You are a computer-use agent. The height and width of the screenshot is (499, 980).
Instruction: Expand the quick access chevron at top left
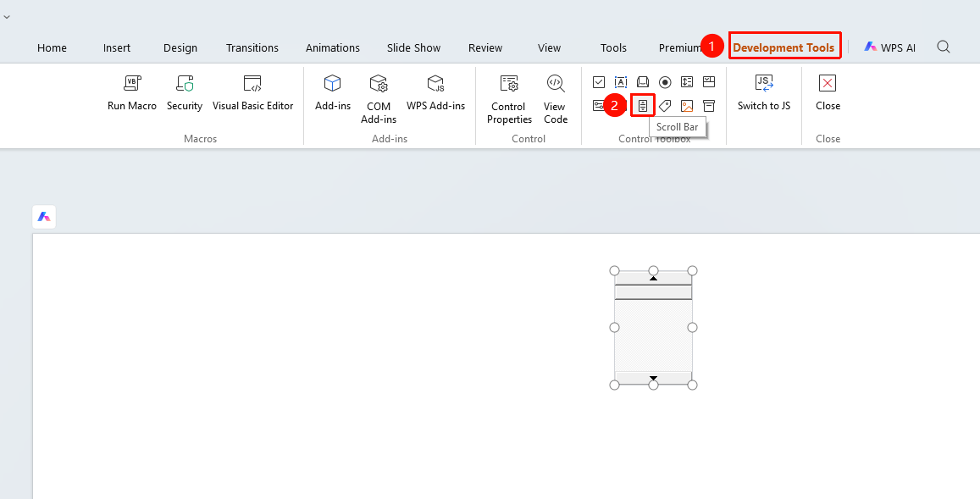pyautogui.click(x=6, y=17)
